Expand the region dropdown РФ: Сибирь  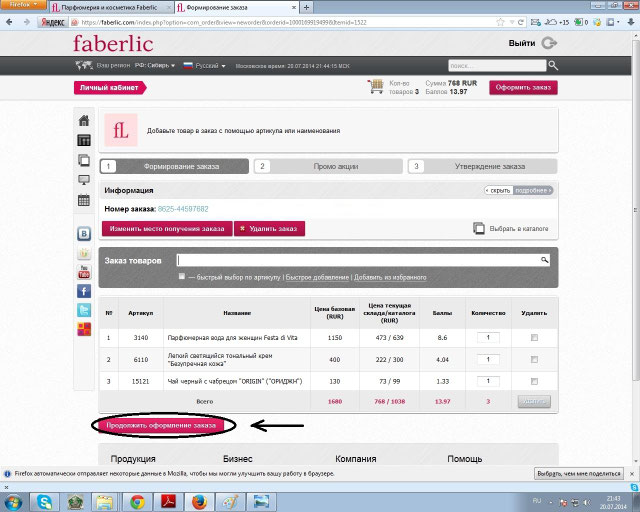point(155,65)
